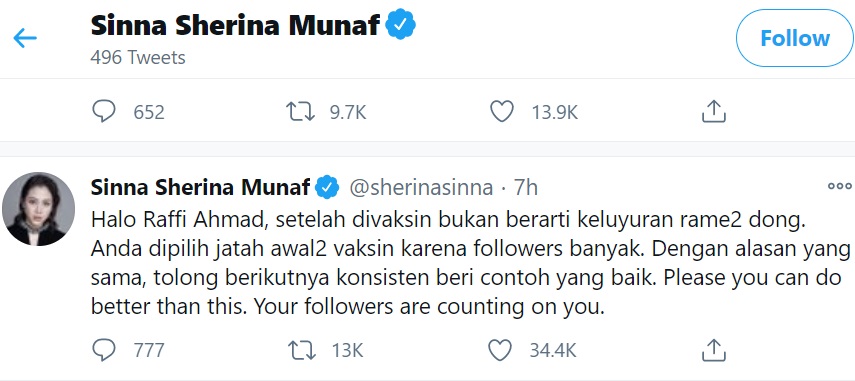The height and width of the screenshot is (381, 855).
Task: Open Sherina's profile picture thumbnail
Action: (39, 209)
